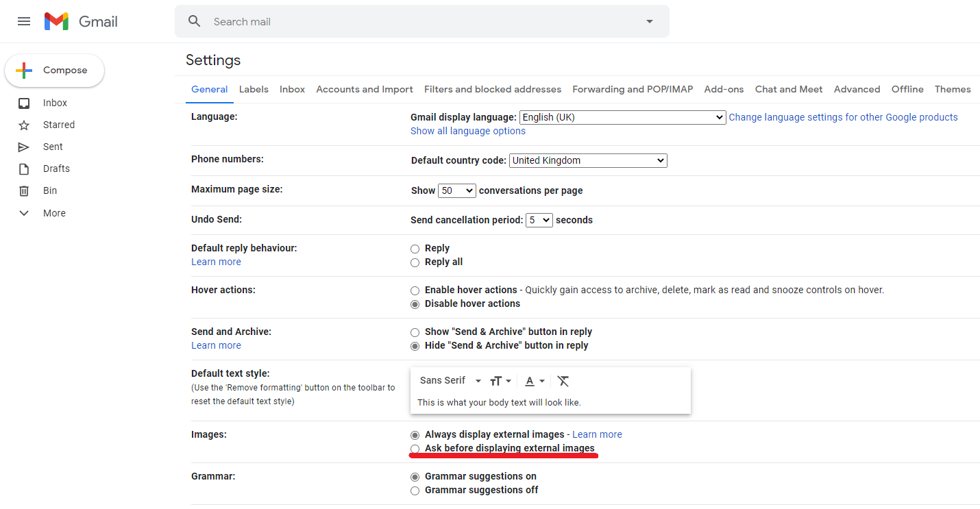The height and width of the screenshot is (509, 980).
Task: Click 'Show all language options' link
Action: (467, 131)
